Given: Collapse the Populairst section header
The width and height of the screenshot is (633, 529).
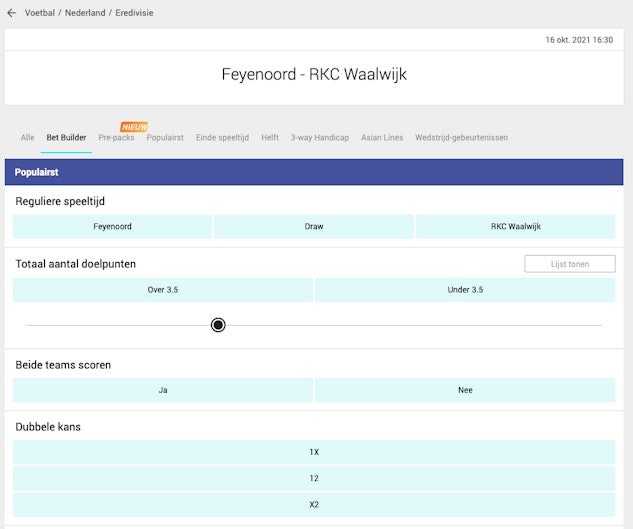Looking at the screenshot, I should (x=314, y=172).
